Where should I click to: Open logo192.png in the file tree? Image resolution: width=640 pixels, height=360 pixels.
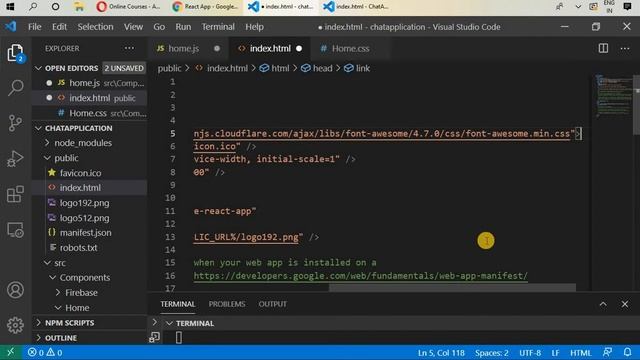tap(84, 203)
